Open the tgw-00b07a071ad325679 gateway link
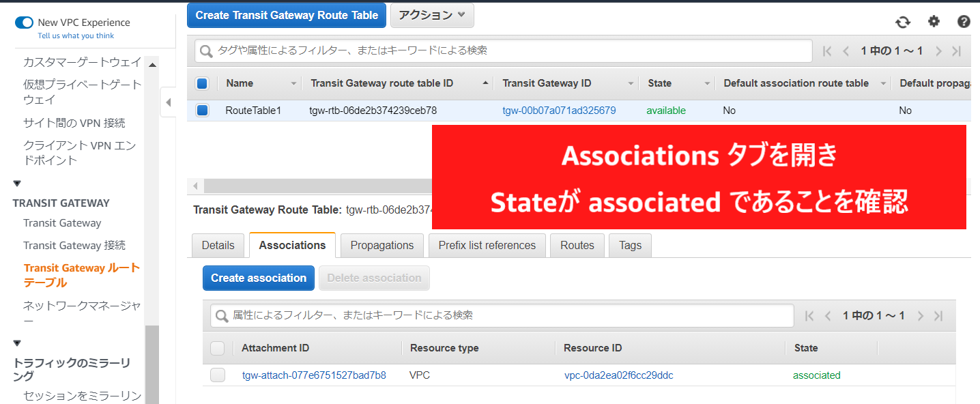980x404 pixels. [559, 111]
